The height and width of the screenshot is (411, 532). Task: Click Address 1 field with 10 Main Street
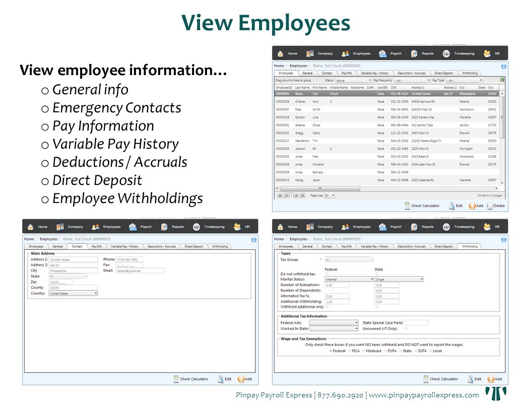[x=73, y=260]
